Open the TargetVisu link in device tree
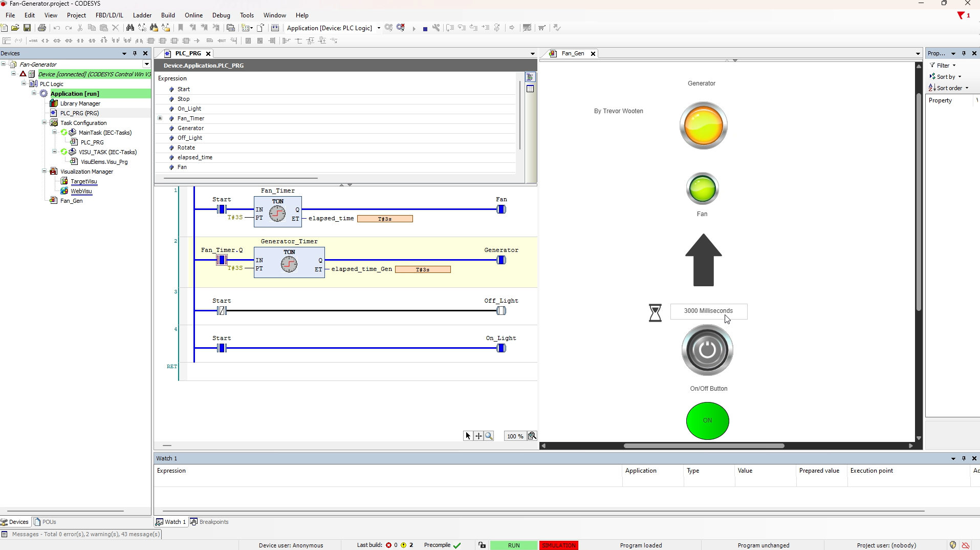The width and height of the screenshot is (980, 550). (x=84, y=181)
